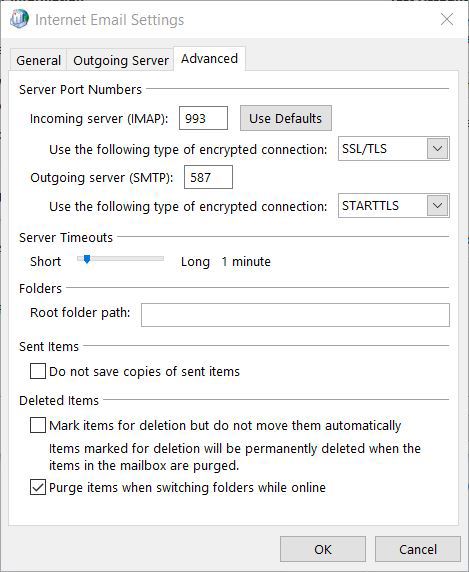This screenshot has width=469, height=572.
Task: Check Mark items for deletion option
Action: [x=38, y=425]
